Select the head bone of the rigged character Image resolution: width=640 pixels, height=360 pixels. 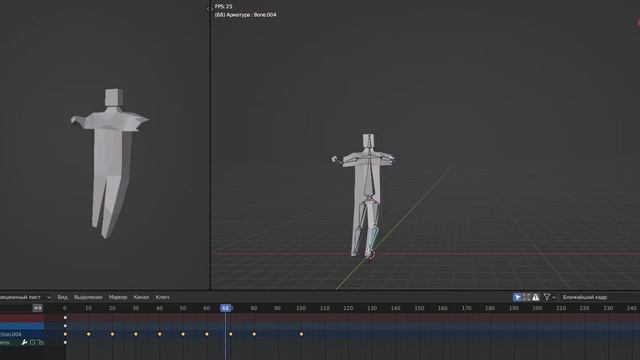pos(369,142)
